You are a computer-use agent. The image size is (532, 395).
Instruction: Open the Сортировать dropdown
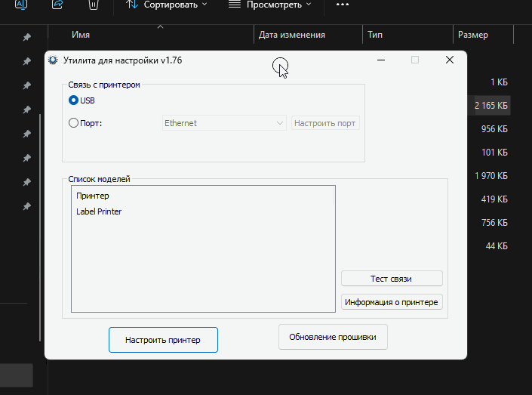166,5
